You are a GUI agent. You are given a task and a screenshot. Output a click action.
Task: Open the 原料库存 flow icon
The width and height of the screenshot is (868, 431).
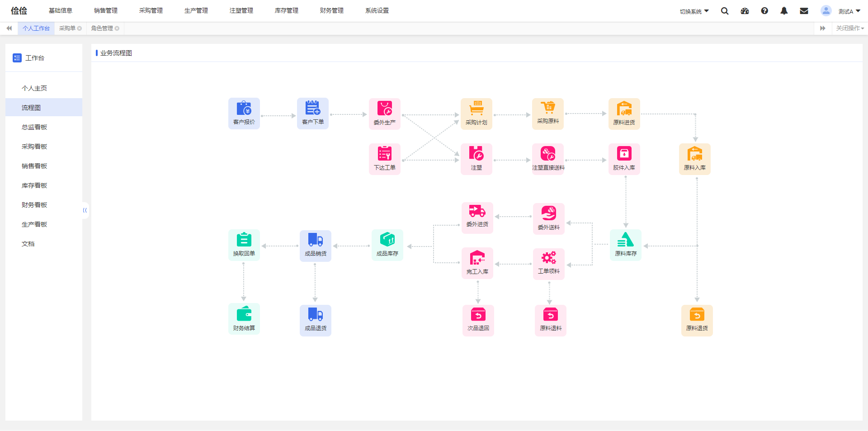tap(626, 245)
